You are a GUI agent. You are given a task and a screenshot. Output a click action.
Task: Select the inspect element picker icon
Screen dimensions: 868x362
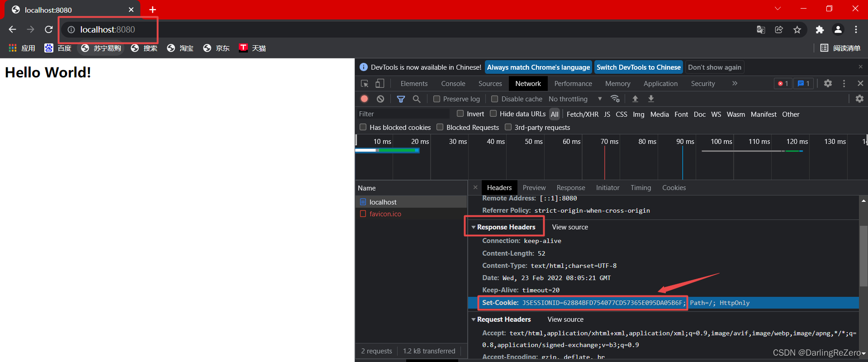365,84
